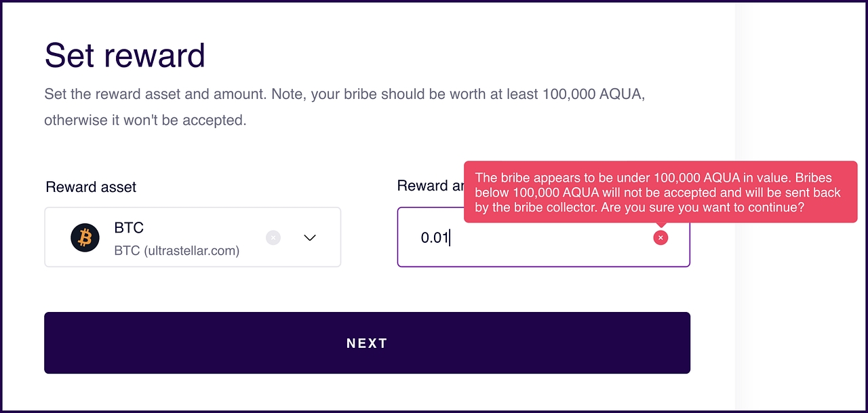Viewport: 868px width, 413px height.
Task: Expand the Reward asset dropdown chevron
Action: pos(310,237)
